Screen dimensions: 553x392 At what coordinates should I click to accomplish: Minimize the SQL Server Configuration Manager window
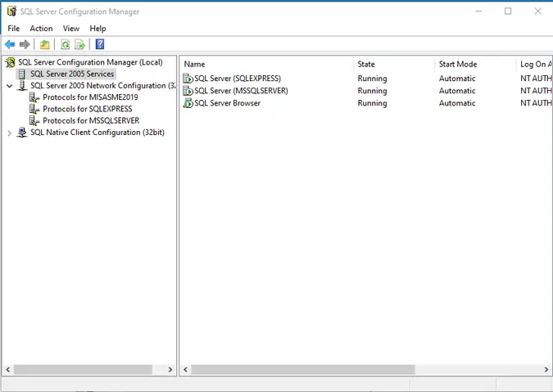tap(478, 11)
